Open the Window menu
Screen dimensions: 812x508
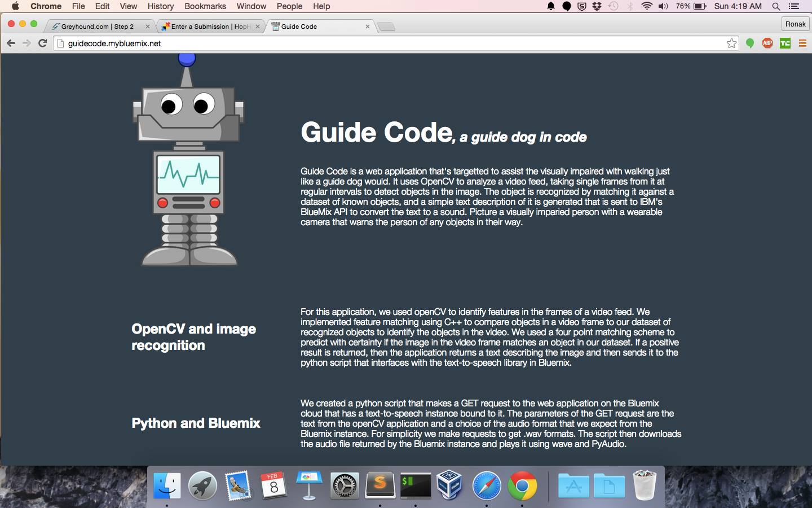pyautogui.click(x=251, y=6)
